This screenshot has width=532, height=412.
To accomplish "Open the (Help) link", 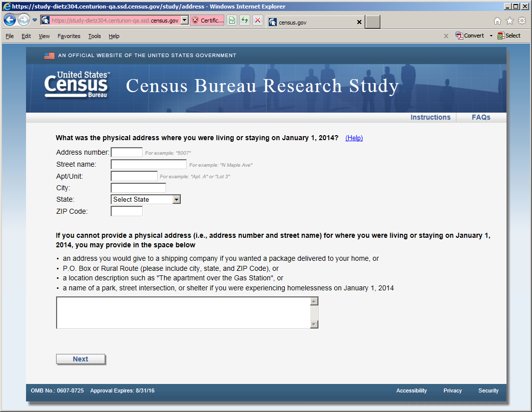I will click(x=354, y=138).
